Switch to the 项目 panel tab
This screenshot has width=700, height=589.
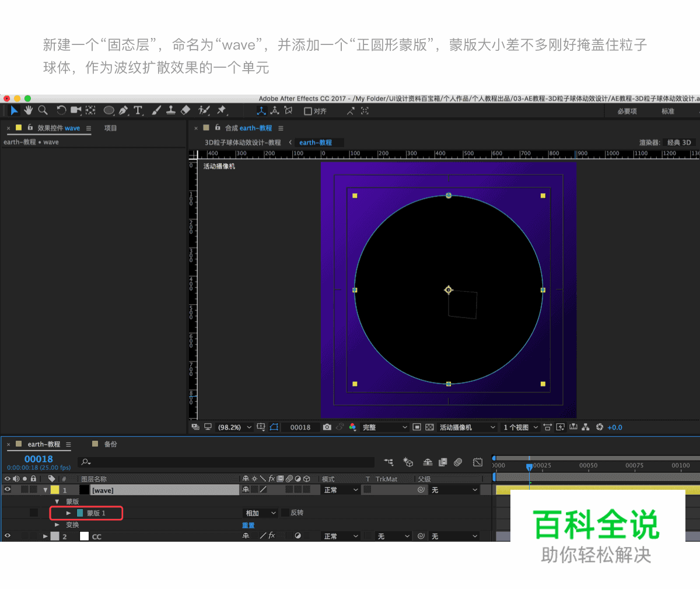tap(110, 128)
